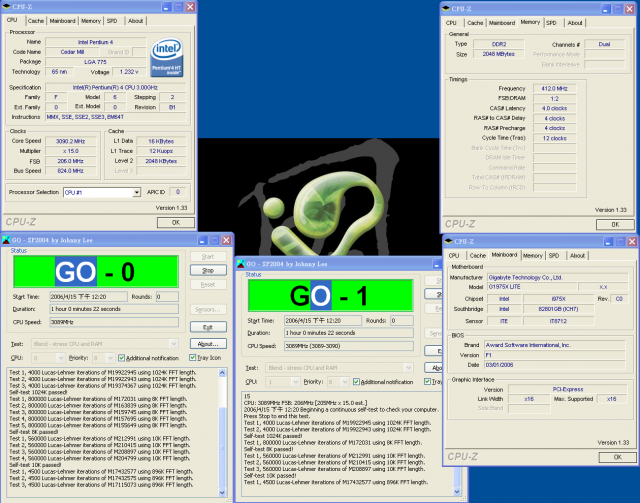Close the CPU-Z CPU tab window
Viewport: 640px width, 503px height.
[190, 7]
